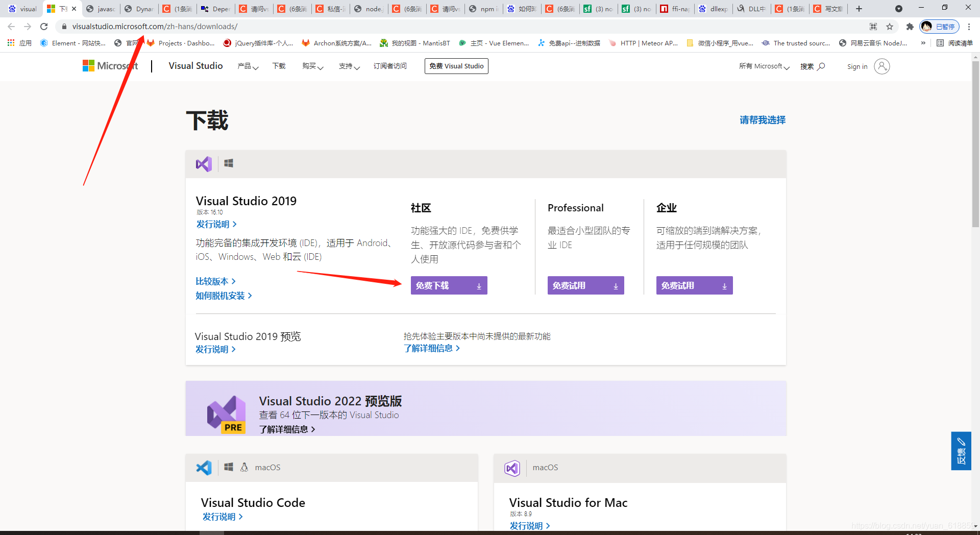
Task: Bookmark this page with the star icon
Action: pyautogui.click(x=890, y=27)
